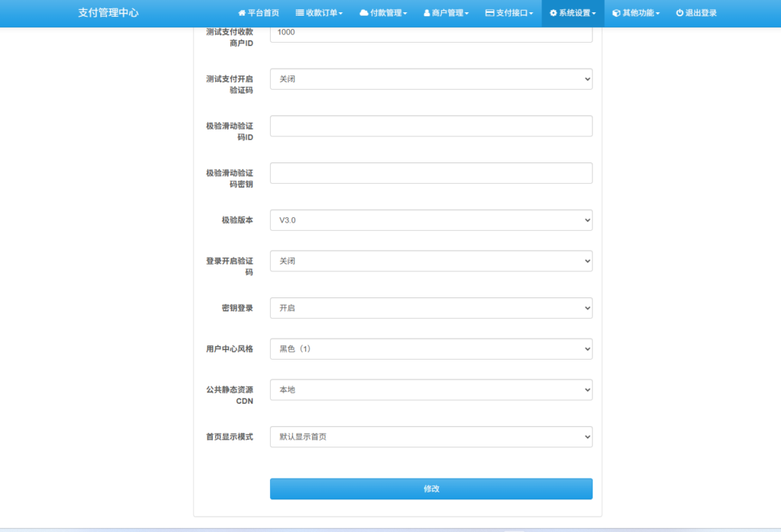781x532 pixels.
Task: Change the 密钥登录 setting dropdown
Action: 431,309
